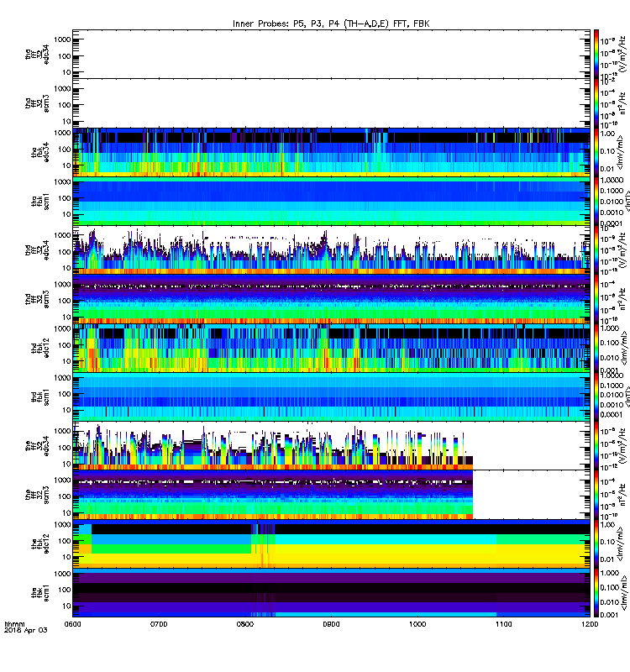Click the empty tha fff scm3 spectrogram panel
This screenshot has width=630, height=672.
[x=331, y=102]
